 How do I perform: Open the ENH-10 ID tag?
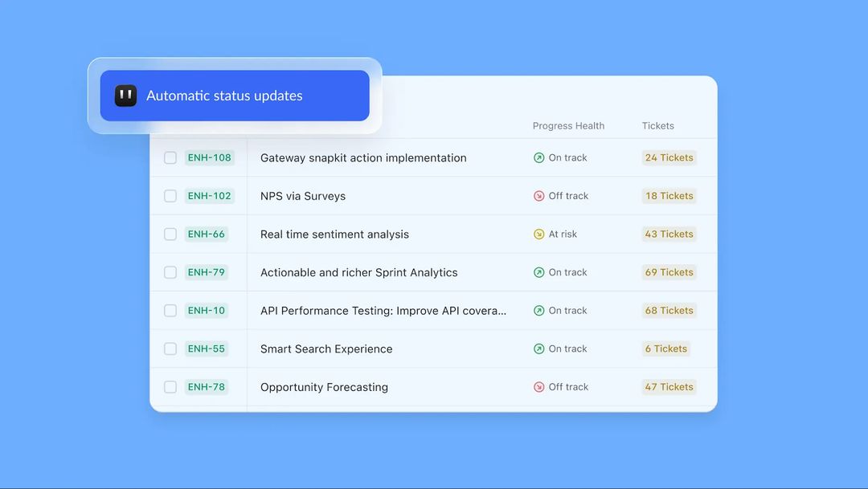(207, 310)
